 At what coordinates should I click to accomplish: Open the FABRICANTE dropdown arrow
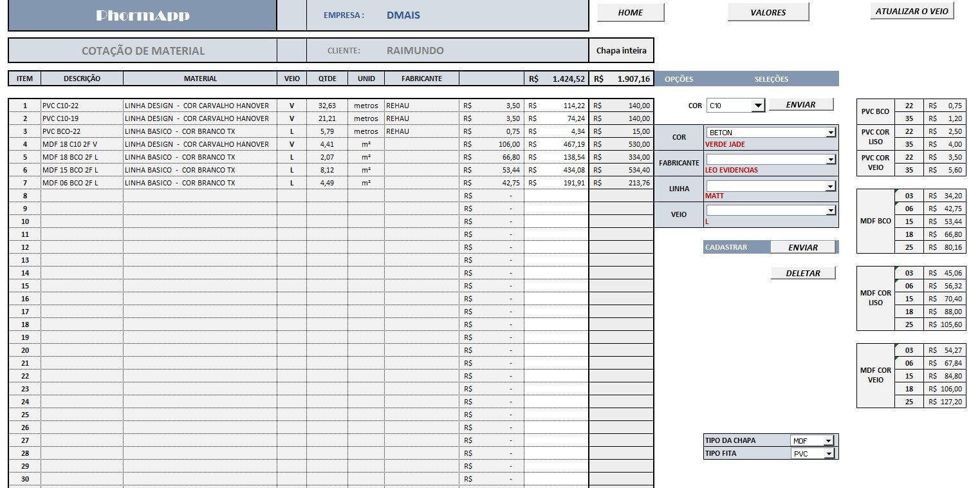point(831,159)
